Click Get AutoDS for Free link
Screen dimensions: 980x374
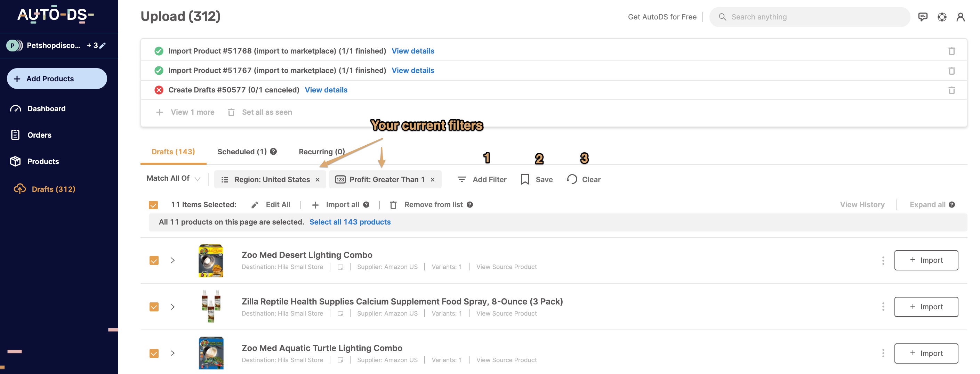click(x=662, y=17)
